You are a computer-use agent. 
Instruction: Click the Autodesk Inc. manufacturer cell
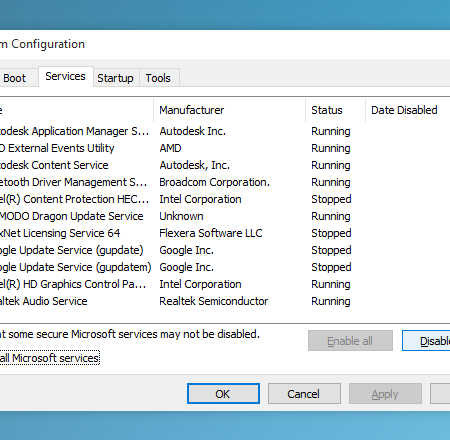coord(193,131)
